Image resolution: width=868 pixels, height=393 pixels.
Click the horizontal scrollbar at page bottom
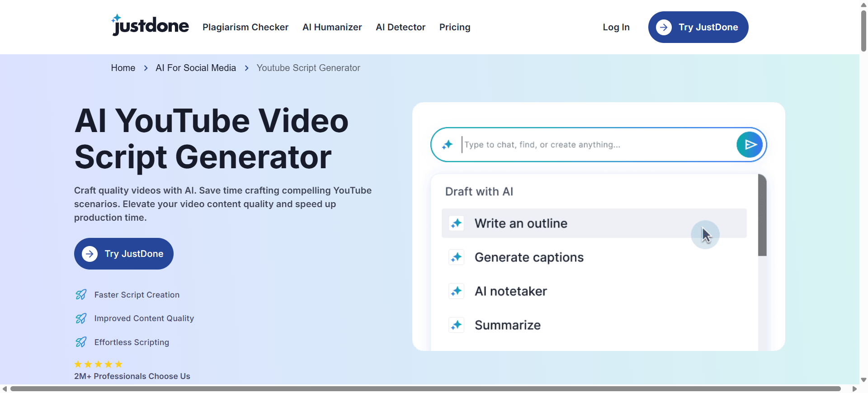pos(425,389)
